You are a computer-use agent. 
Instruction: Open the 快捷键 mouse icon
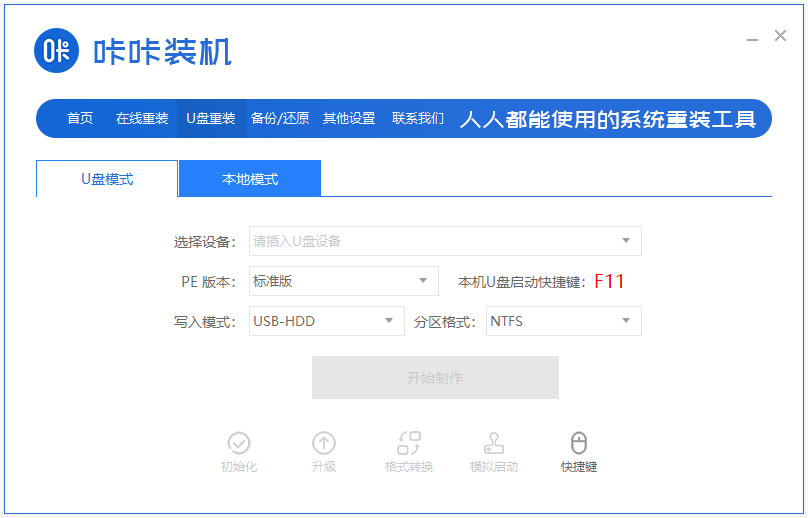[x=579, y=443]
